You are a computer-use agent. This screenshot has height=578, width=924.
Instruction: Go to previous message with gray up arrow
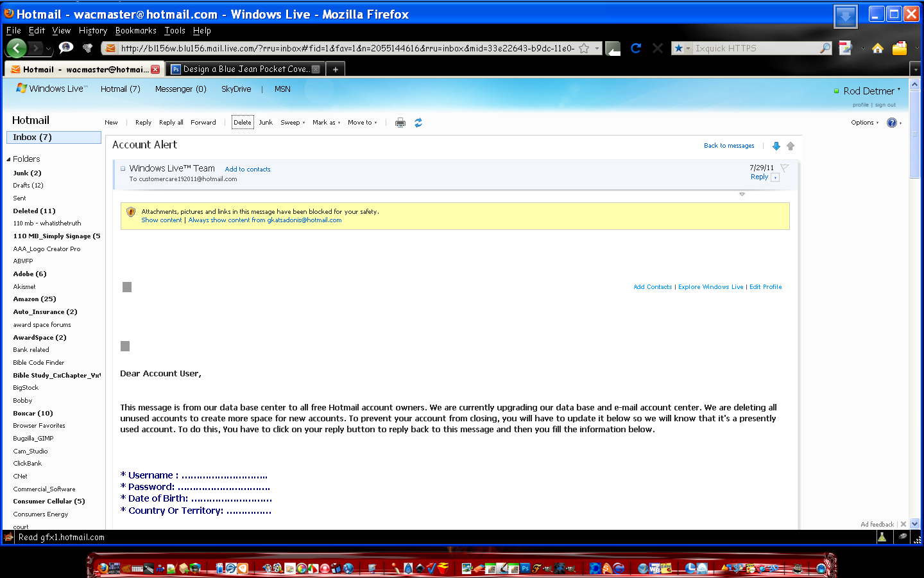pos(791,146)
